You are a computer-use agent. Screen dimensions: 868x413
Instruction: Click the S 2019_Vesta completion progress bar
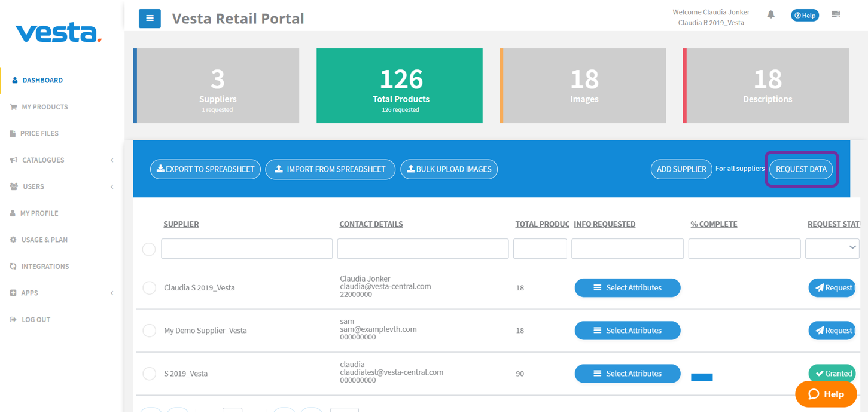pyautogui.click(x=702, y=377)
